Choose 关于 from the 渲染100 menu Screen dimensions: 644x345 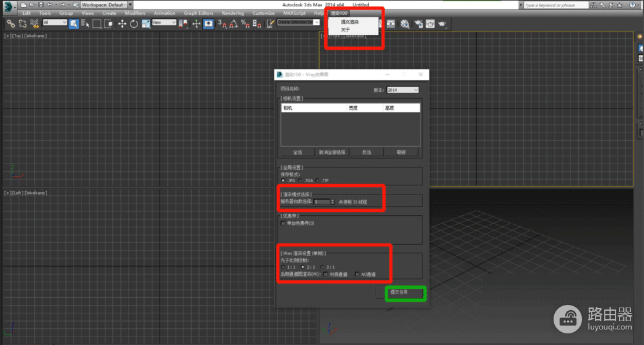[345, 30]
